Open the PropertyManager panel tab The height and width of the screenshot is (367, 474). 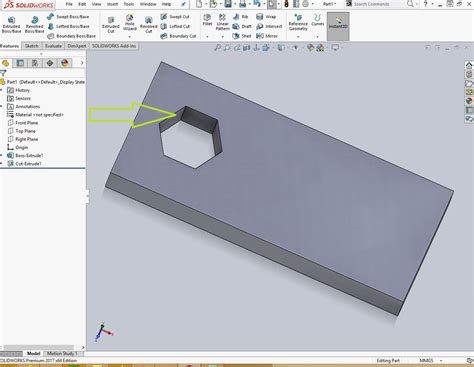click(20, 63)
